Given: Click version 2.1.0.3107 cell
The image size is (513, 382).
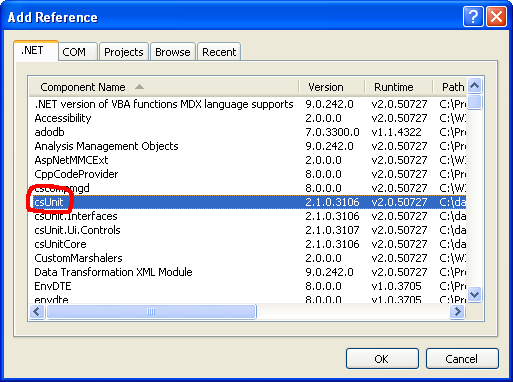Looking at the screenshot, I should [x=332, y=230].
